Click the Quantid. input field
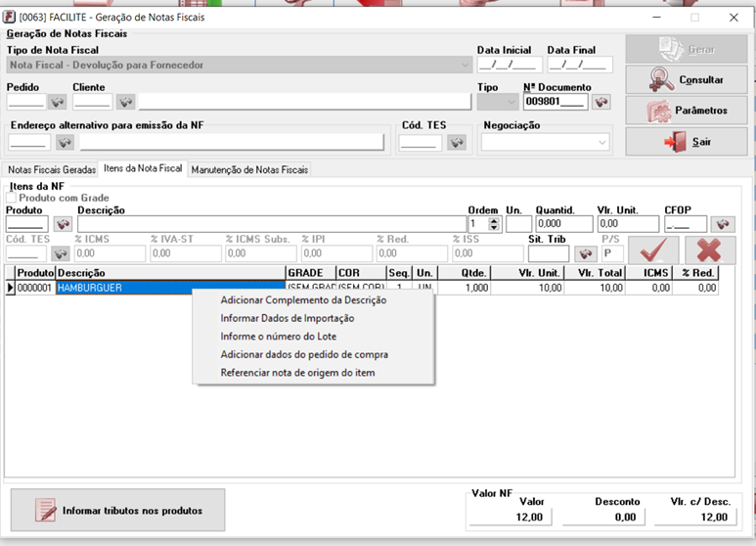Viewport: 756px width, 546px height. point(564,224)
